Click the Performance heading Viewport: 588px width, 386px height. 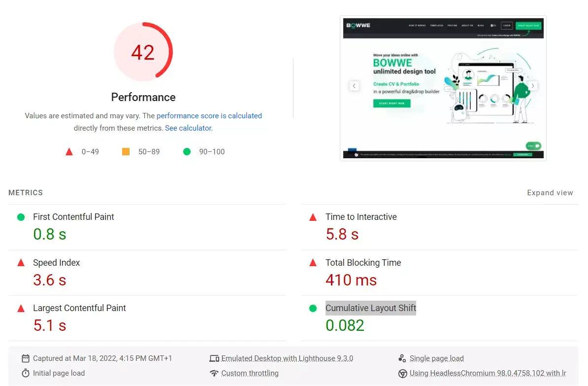coord(143,97)
